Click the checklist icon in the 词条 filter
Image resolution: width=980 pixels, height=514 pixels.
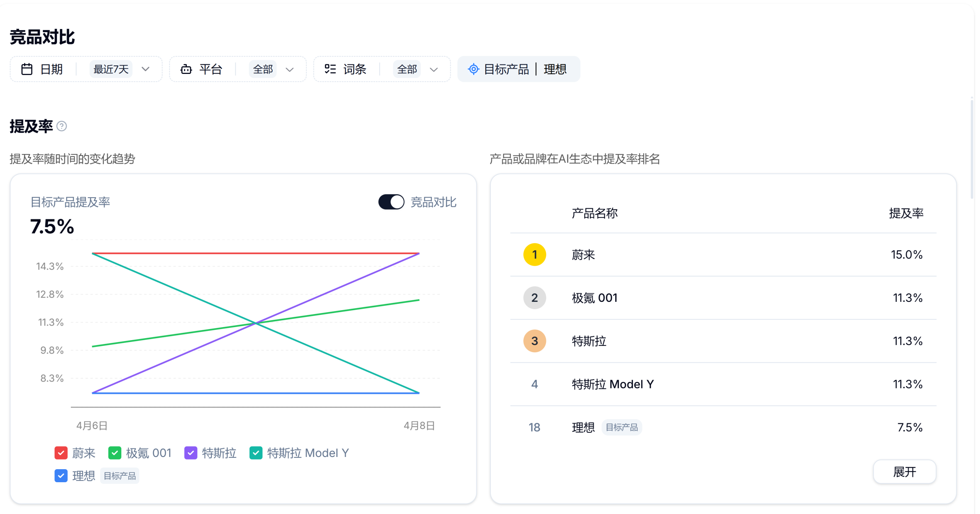point(330,69)
